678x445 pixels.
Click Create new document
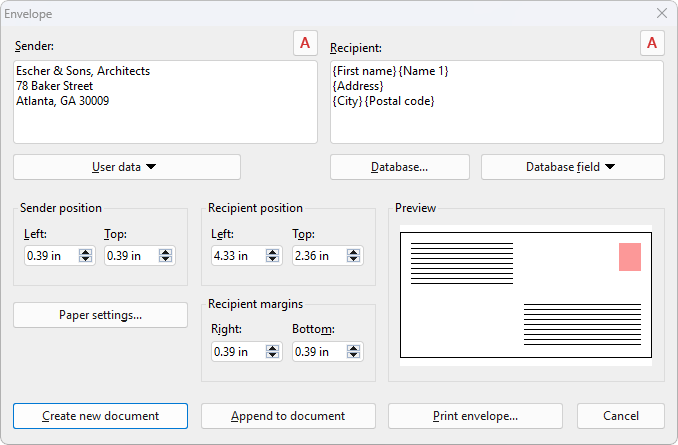pyautogui.click(x=100, y=416)
